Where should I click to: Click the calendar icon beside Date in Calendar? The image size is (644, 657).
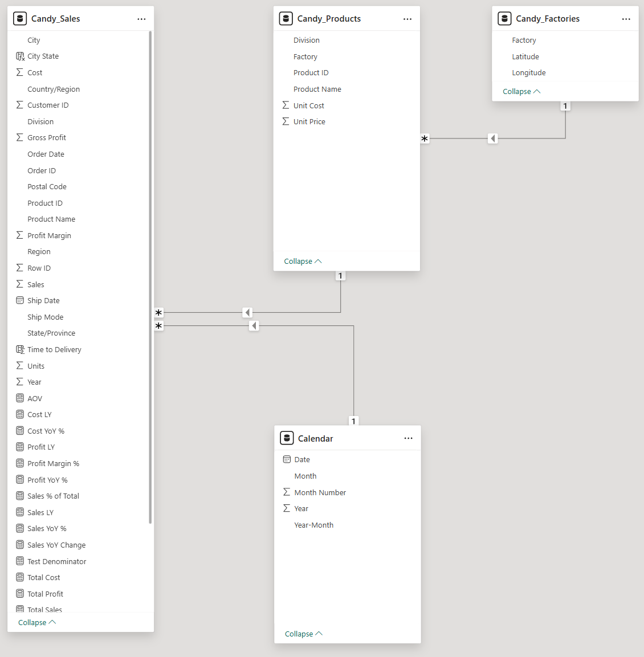click(x=287, y=459)
